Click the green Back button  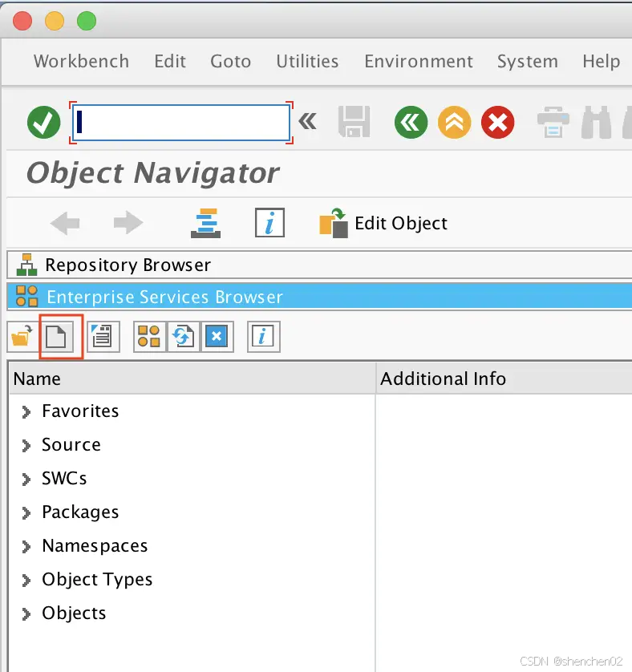[x=411, y=122]
